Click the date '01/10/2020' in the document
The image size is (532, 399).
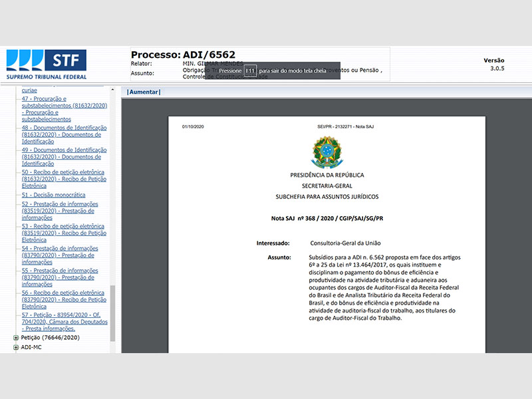(x=193, y=126)
